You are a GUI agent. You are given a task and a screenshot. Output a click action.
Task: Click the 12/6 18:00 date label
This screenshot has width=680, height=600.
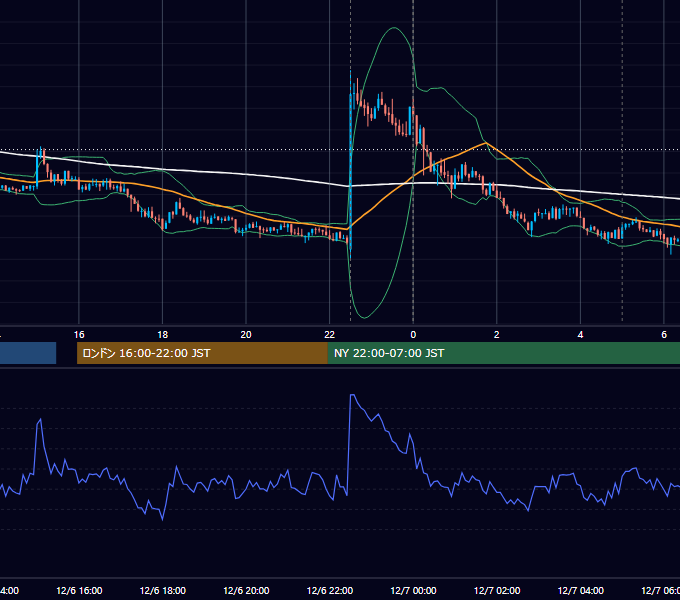coord(163,590)
